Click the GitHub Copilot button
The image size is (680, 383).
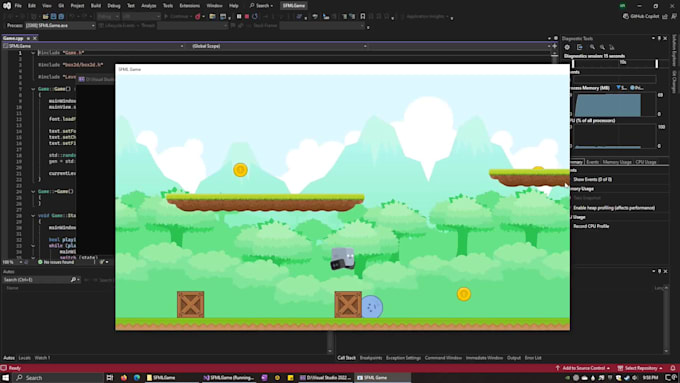pos(641,16)
